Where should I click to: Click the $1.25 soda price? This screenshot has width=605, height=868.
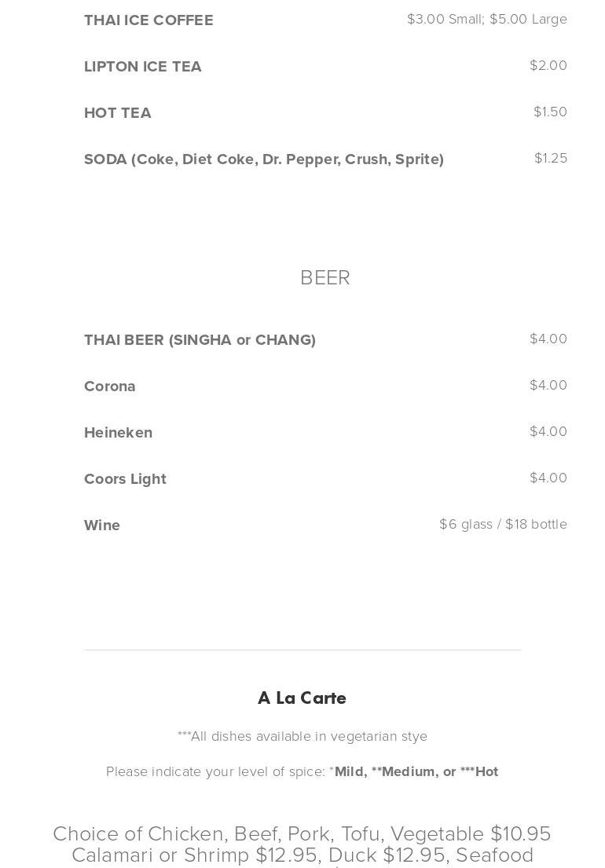[x=550, y=158]
